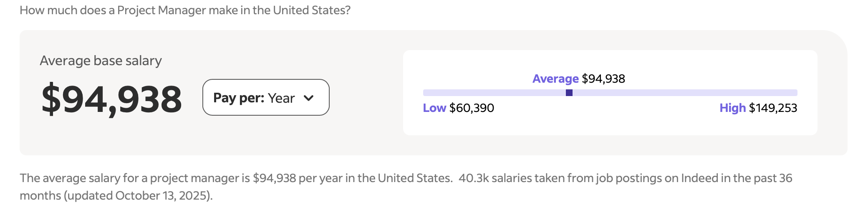Click the purple Average label
This screenshot has height=223, width=868.
(555, 79)
